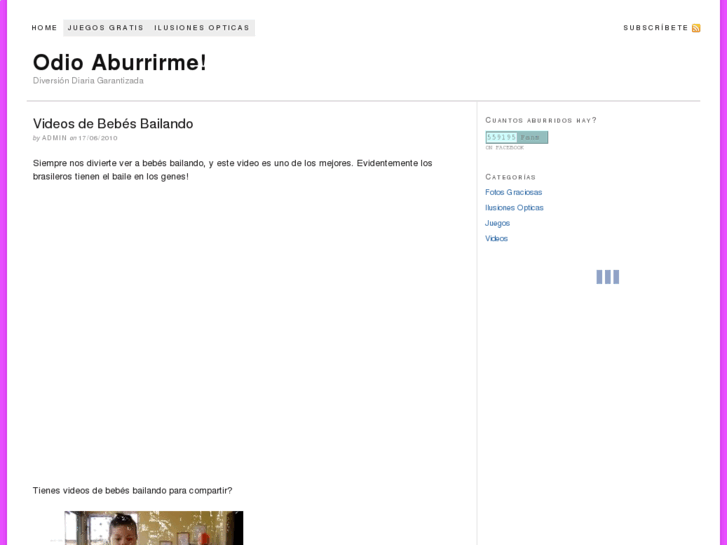Click the Categorías sidebar heading

[x=510, y=177]
